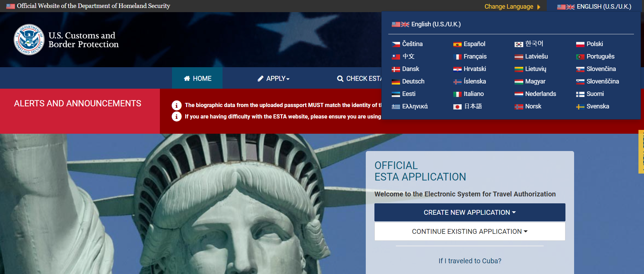Viewport: 644px width, 274px height.
Task: Click the Portuguese flag icon next to Português
Action: tap(580, 57)
